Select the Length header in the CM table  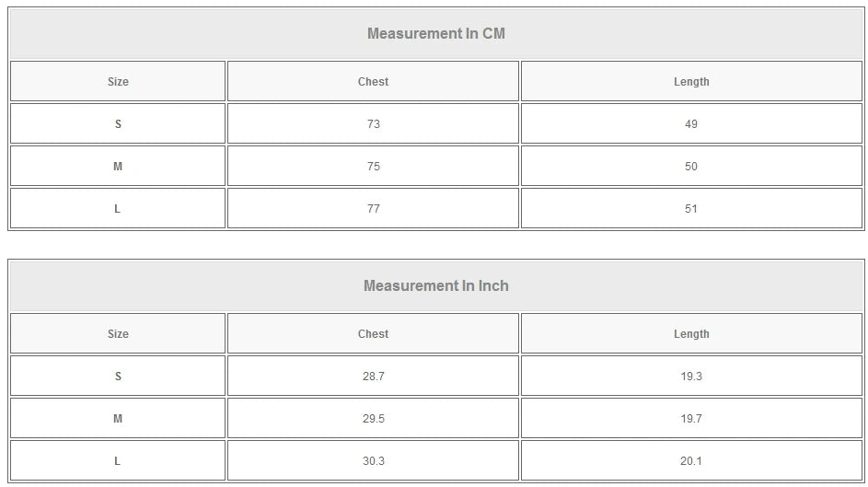[x=691, y=82]
